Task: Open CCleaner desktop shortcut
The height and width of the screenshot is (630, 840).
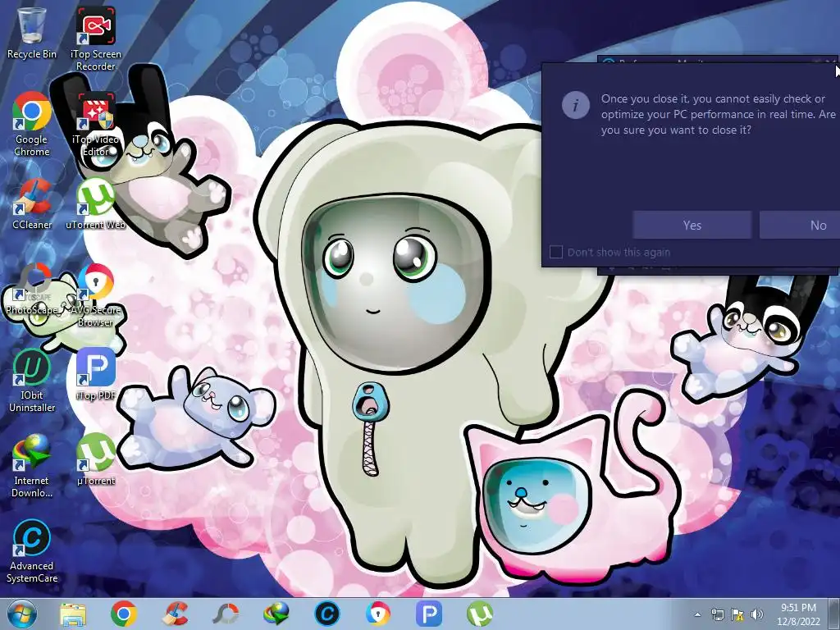Action: click(x=32, y=203)
